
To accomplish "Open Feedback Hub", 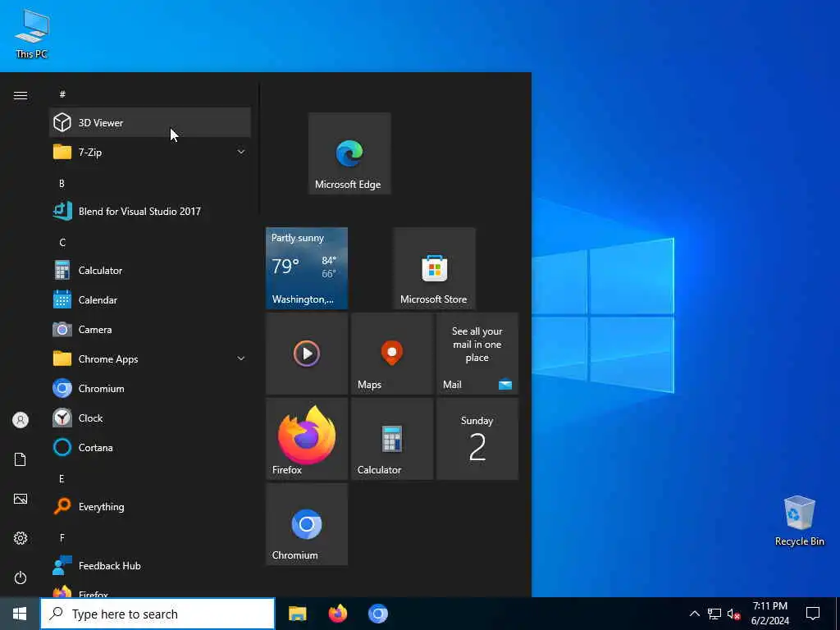I will click(x=149, y=565).
